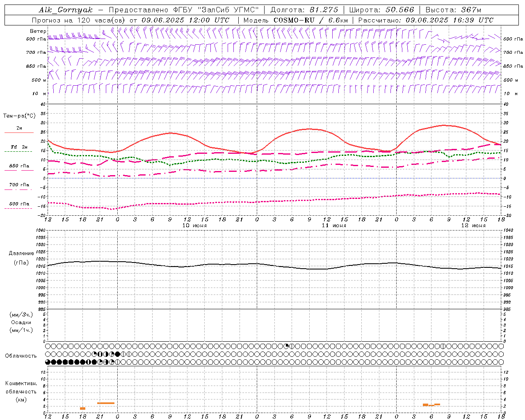Click the Тем-ра(°C) axis title

19,116
